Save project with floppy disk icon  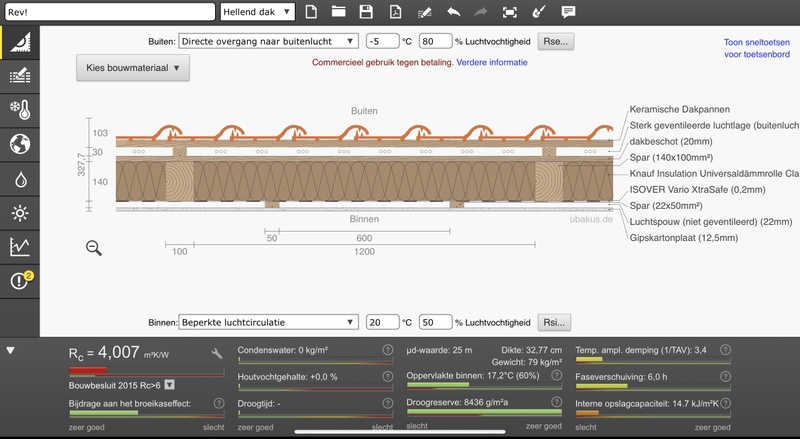point(366,12)
